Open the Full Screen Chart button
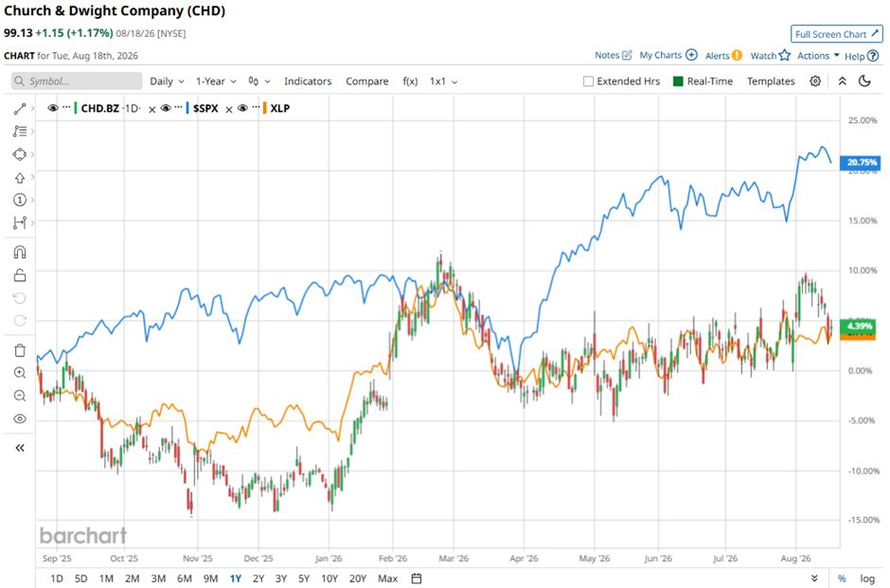The image size is (890, 588). tap(837, 34)
